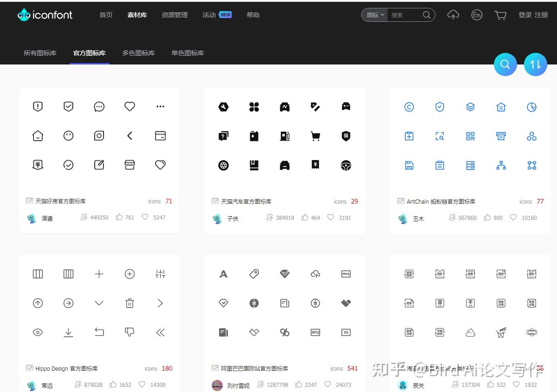557x392 pixels.
Task: Open author 刘付雪妮 avatar
Action: tap(217, 385)
